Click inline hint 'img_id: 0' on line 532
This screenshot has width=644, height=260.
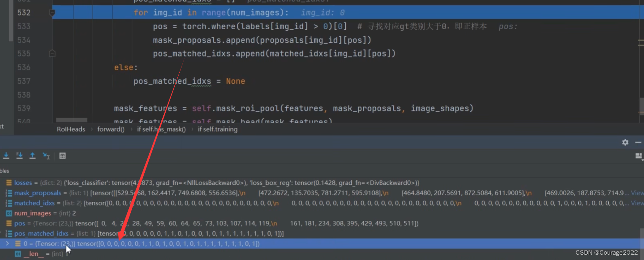[x=323, y=13]
